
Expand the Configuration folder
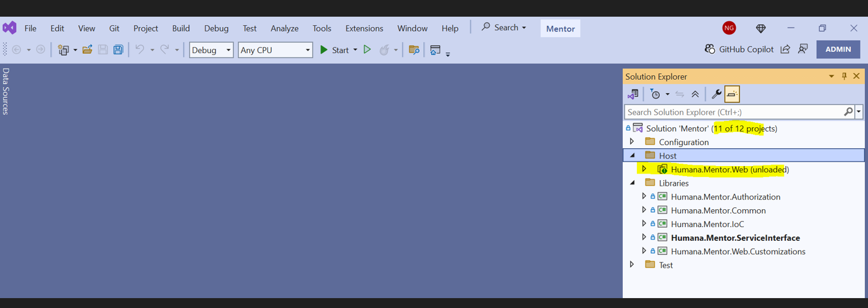click(x=632, y=142)
